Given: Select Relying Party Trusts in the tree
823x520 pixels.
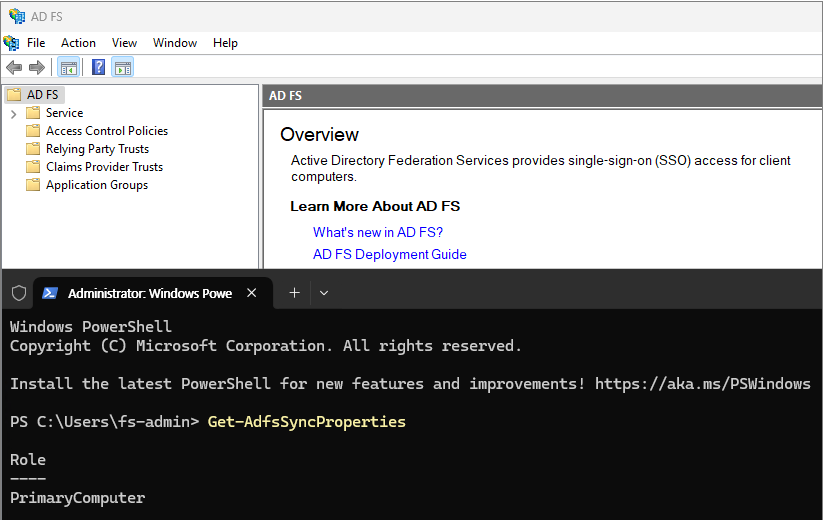Looking at the screenshot, I should (98, 149).
